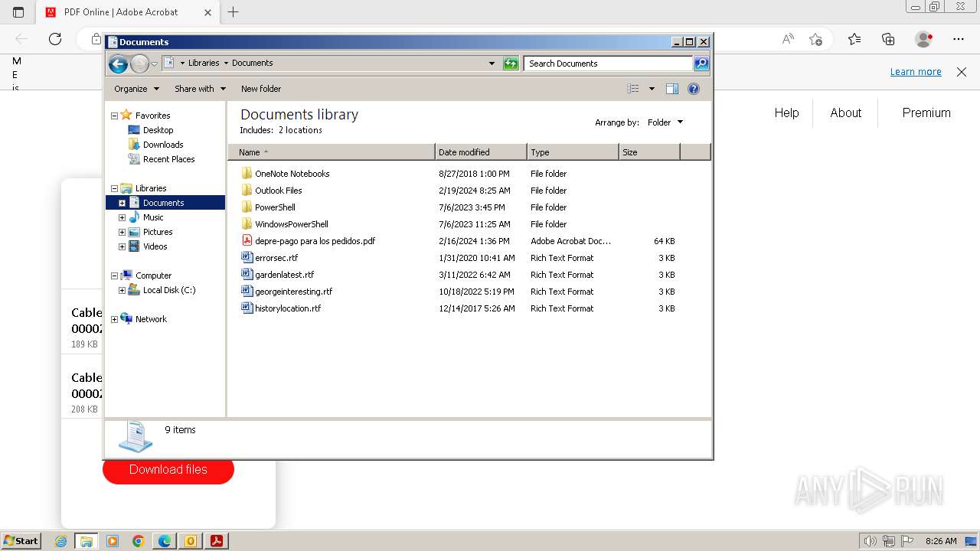Viewport: 980px width, 551px height.
Task: Open Google Chrome from taskbar
Action: tap(139, 541)
